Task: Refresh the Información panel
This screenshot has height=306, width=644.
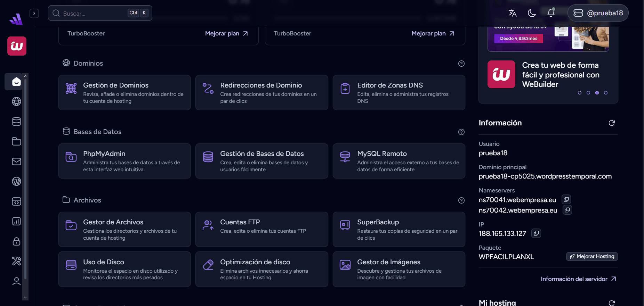Action: 612,123
